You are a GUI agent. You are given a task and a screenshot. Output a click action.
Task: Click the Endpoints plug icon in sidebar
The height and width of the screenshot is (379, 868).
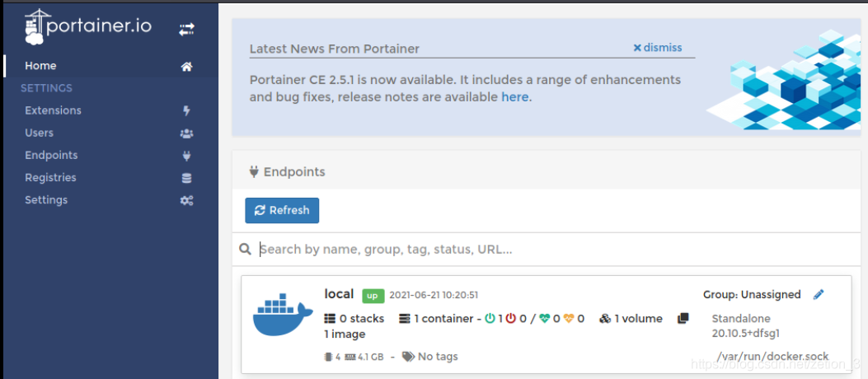(x=187, y=156)
